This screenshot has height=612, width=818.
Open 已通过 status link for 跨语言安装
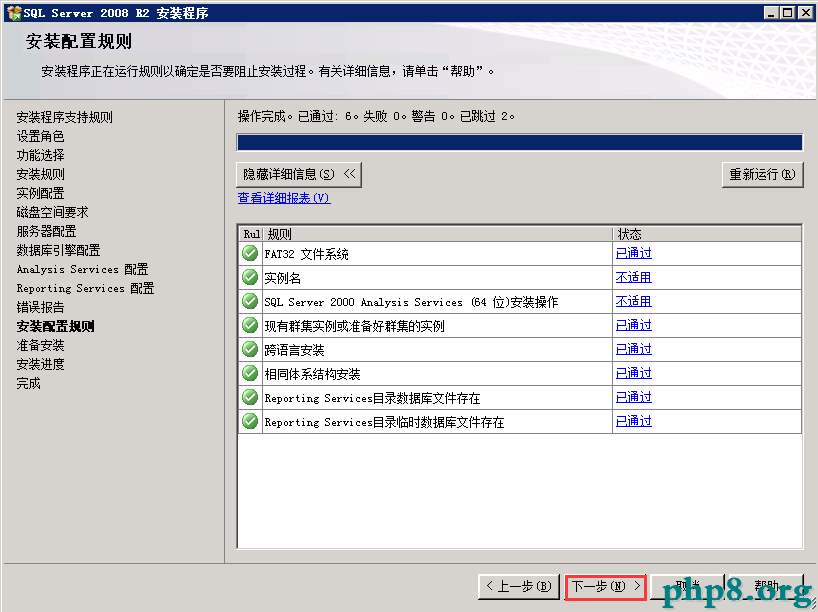[x=634, y=349]
